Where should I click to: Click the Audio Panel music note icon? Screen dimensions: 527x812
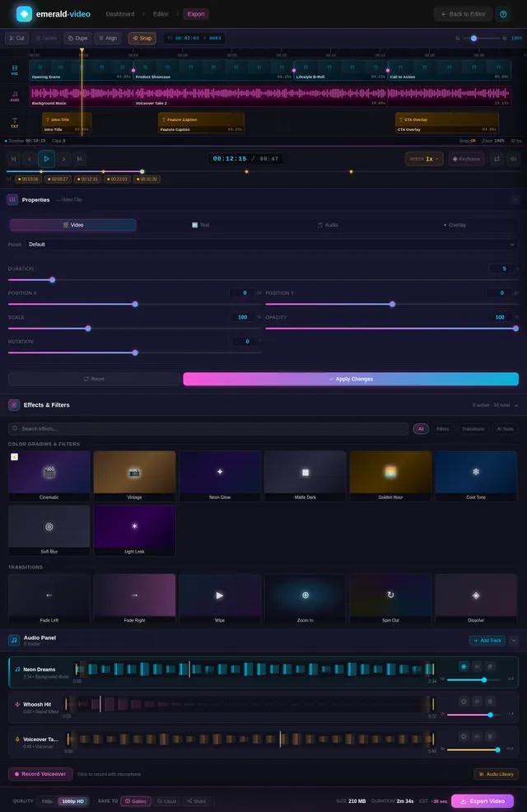click(x=14, y=641)
